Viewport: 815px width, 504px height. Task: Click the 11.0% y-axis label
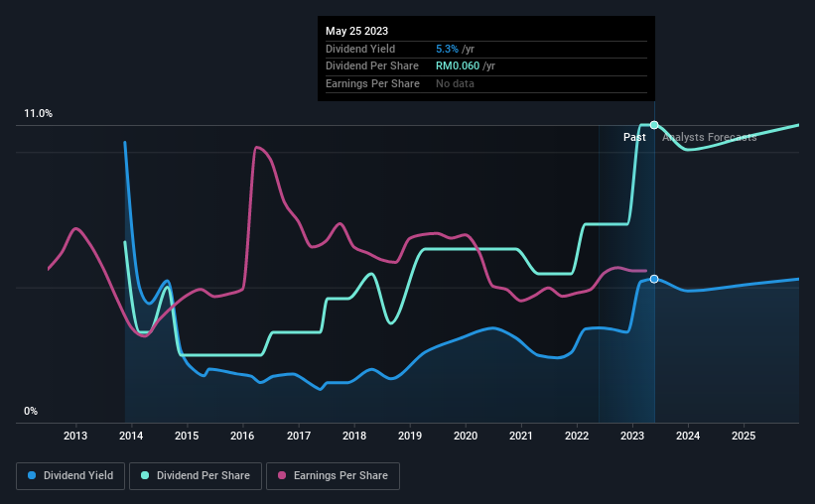click(38, 114)
